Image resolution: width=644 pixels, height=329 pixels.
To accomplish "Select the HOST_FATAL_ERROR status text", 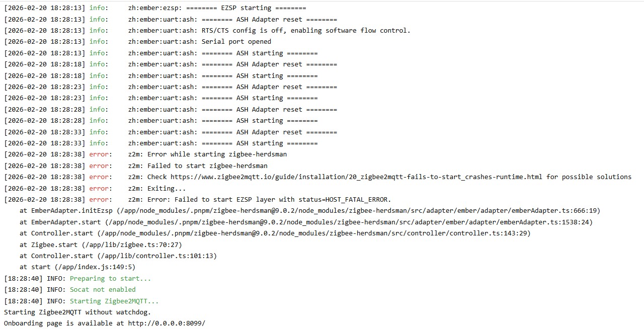I will pos(358,200).
